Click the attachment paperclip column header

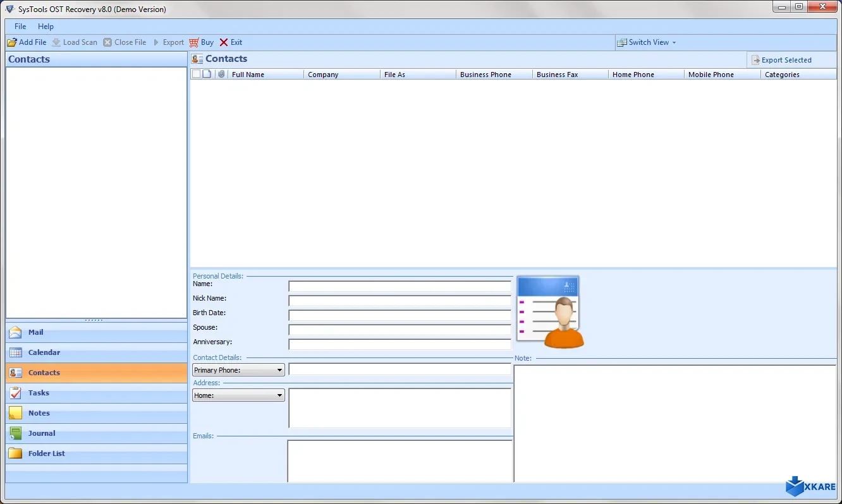point(221,75)
